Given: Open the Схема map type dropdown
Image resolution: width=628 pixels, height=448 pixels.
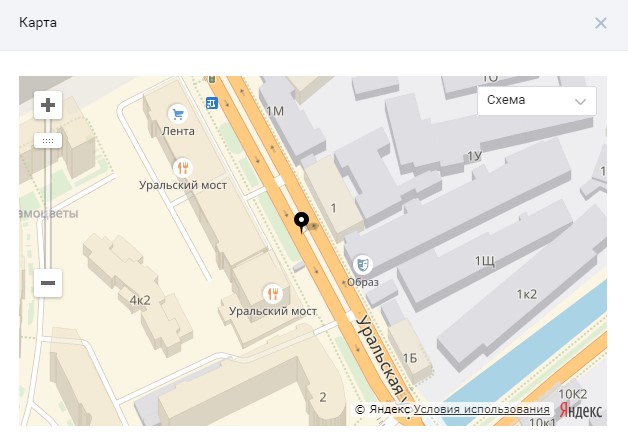Looking at the screenshot, I should click(x=536, y=101).
